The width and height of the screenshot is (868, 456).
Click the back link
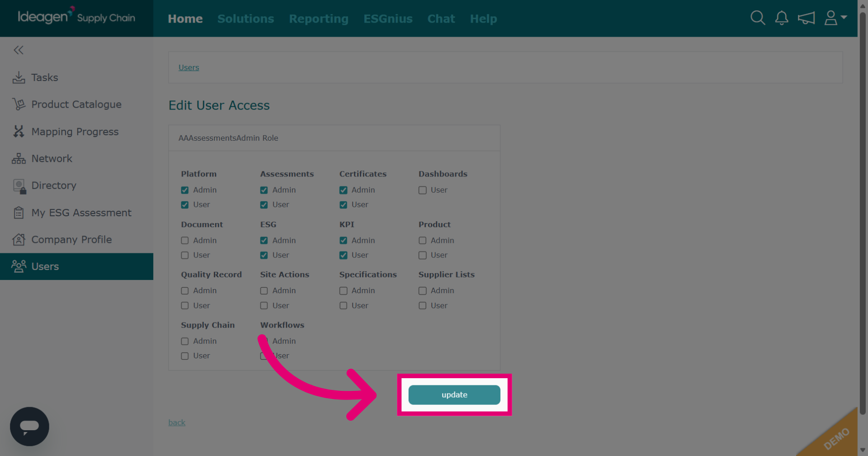[177, 423]
